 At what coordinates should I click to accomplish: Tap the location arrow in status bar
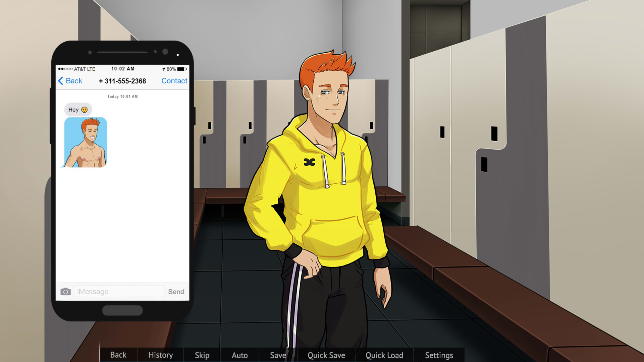(163, 69)
